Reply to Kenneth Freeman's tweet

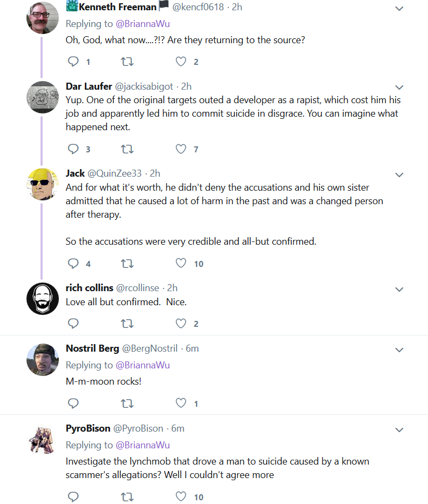point(73,62)
